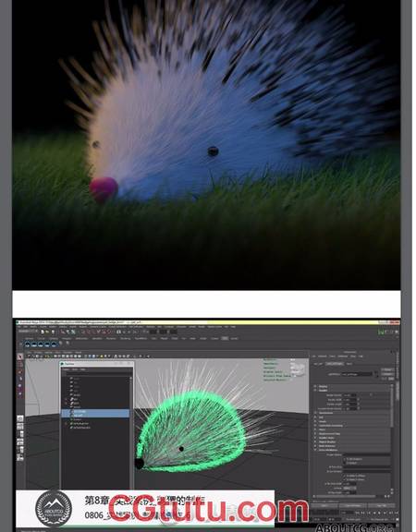Open Attribute Editor Selected menu

(x=323, y=357)
